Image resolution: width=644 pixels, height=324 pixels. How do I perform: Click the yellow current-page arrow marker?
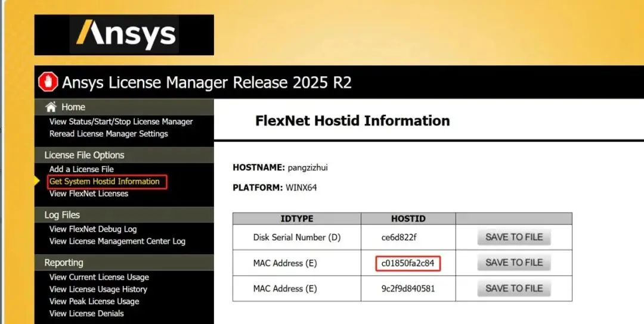coord(37,181)
